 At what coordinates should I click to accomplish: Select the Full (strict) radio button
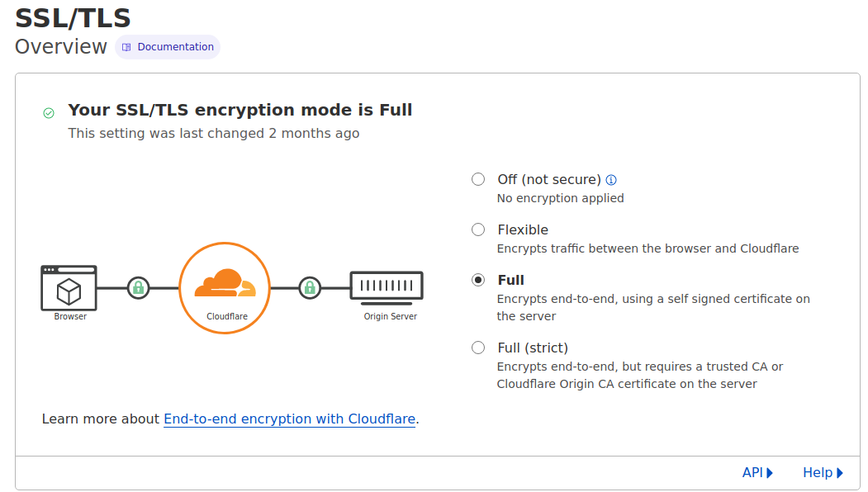coord(478,348)
